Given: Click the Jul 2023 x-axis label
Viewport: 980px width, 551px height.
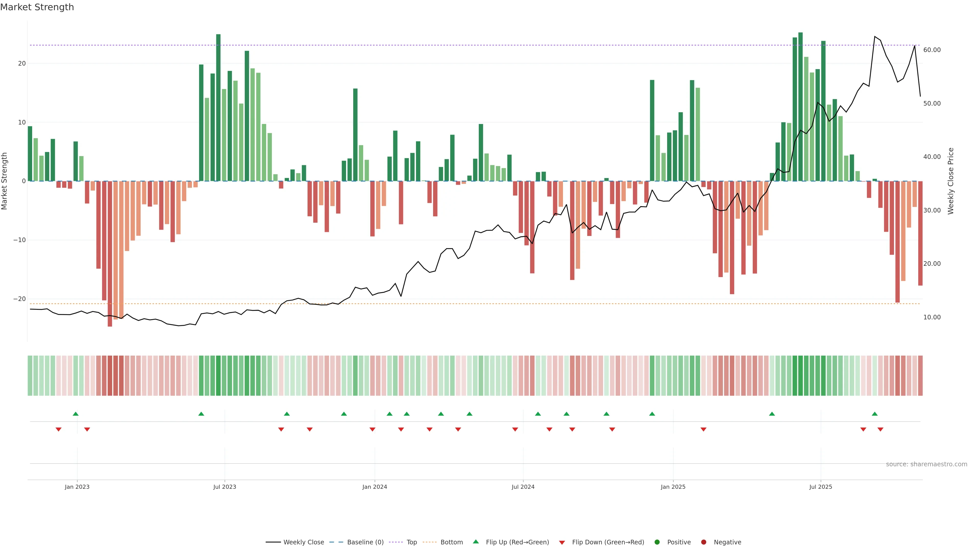Looking at the screenshot, I should pos(225,487).
